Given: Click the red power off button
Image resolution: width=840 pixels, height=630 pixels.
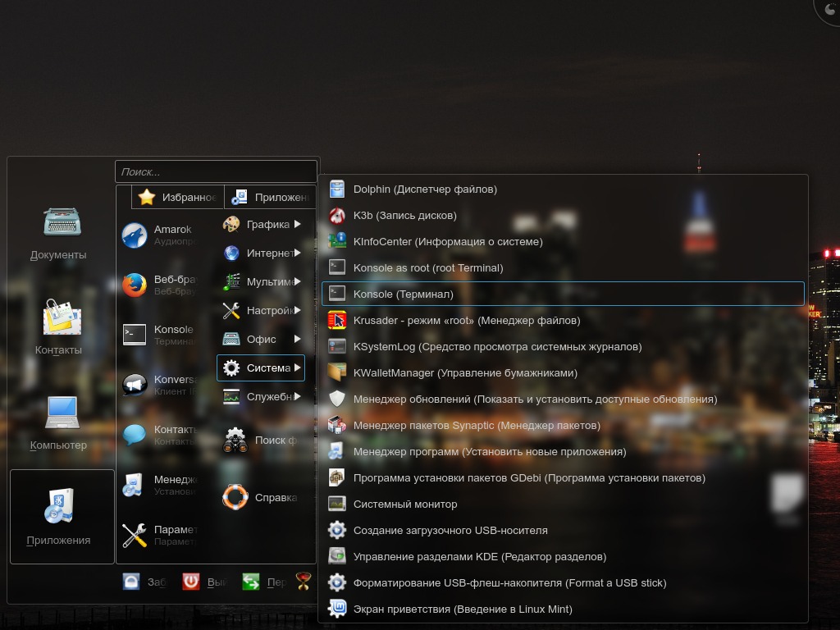Looking at the screenshot, I should 191,582.
